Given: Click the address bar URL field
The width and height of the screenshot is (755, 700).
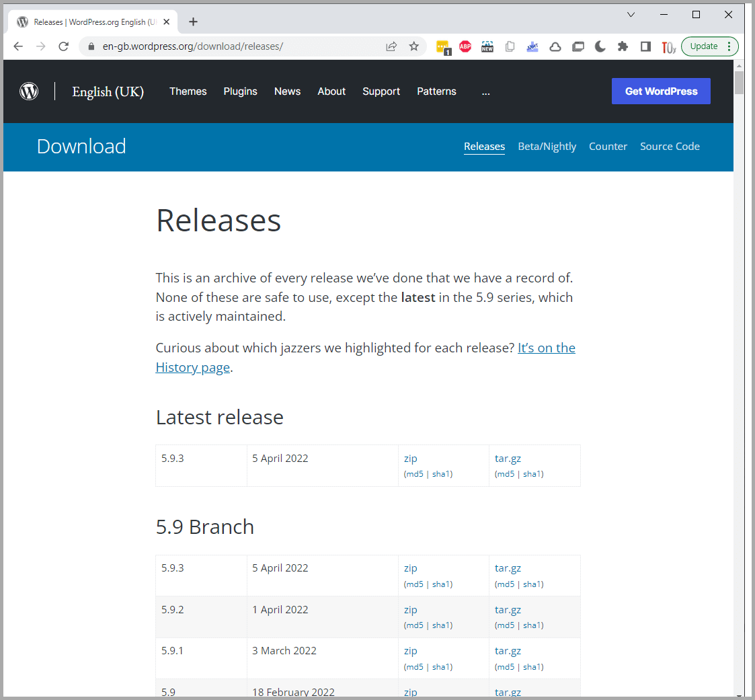Looking at the screenshot, I should tap(235, 46).
